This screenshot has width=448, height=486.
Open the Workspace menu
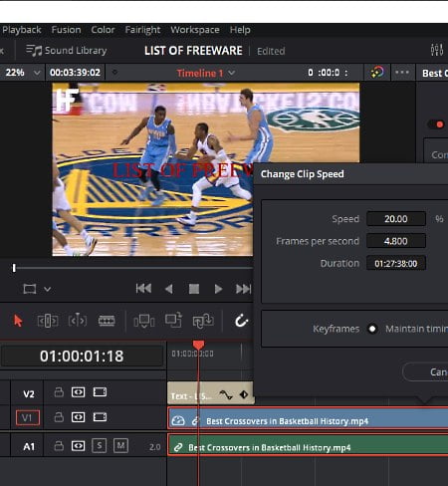tap(195, 30)
